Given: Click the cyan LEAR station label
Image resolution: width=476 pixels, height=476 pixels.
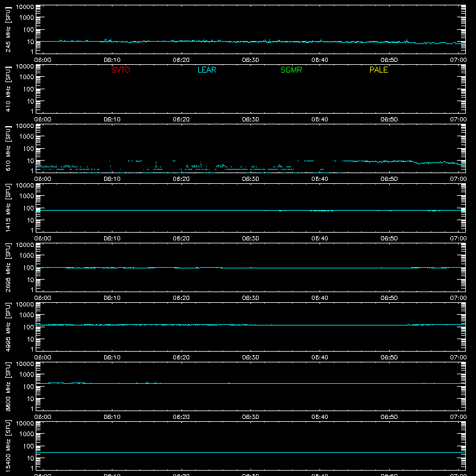Looking at the screenshot, I should tap(206, 70).
